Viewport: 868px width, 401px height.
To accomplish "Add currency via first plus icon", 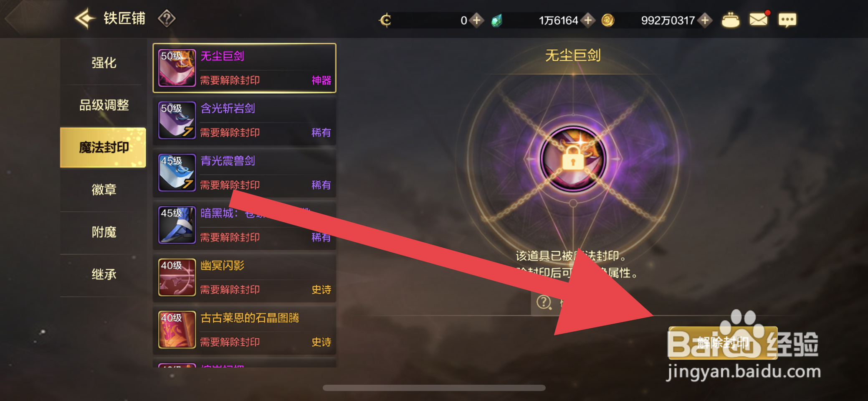I will tap(476, 20).
